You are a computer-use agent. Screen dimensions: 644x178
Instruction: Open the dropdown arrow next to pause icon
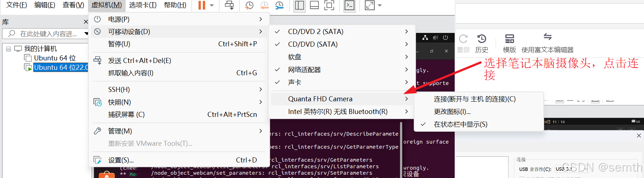coord(212,5)
